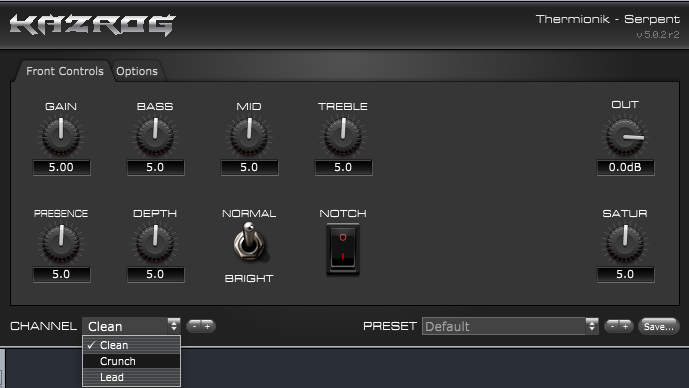Click the Thermionik - Serpent title text
689x388 pixels.
point(608,19)
